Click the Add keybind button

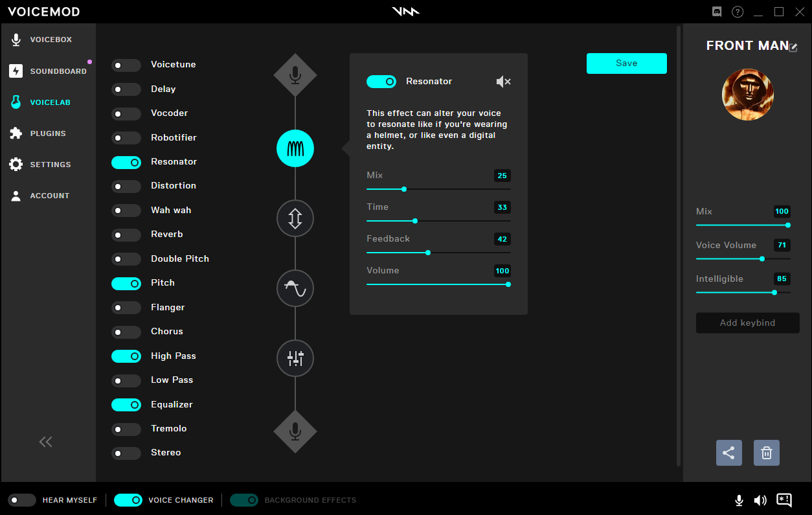(x=747, y=323)
